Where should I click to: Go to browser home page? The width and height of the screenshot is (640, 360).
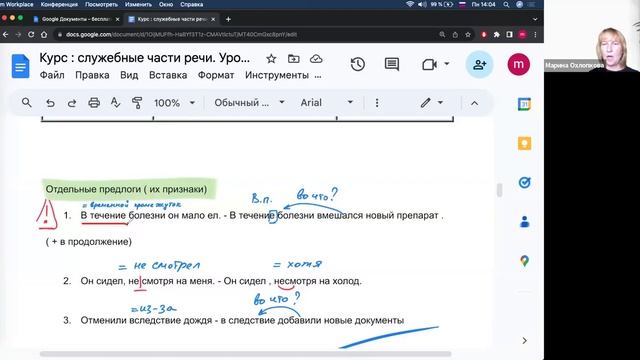pos(44,35)
